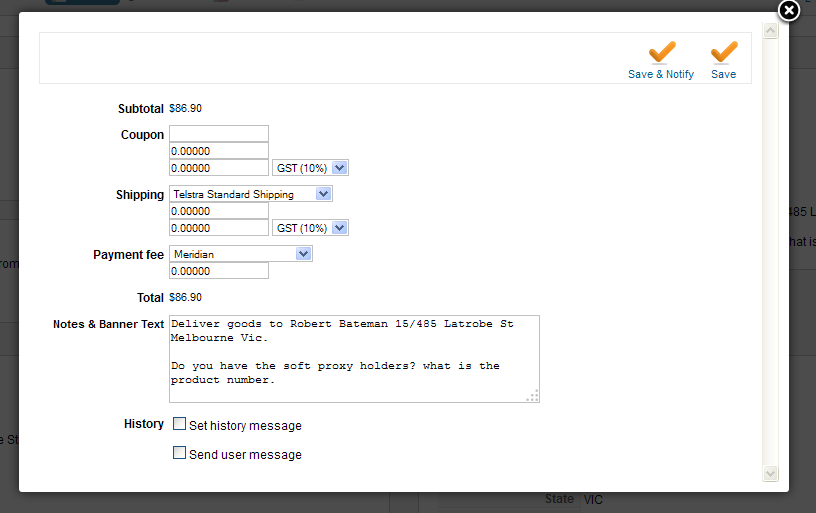Tick the Send user message checkbox
816x513 pixels.
[x=180, y=453]
